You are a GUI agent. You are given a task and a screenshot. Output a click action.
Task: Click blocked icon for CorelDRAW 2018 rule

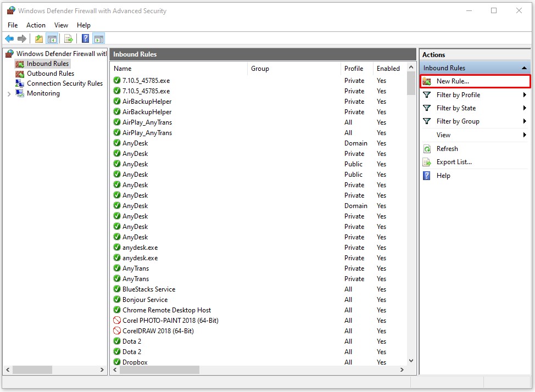coord(117,331)
